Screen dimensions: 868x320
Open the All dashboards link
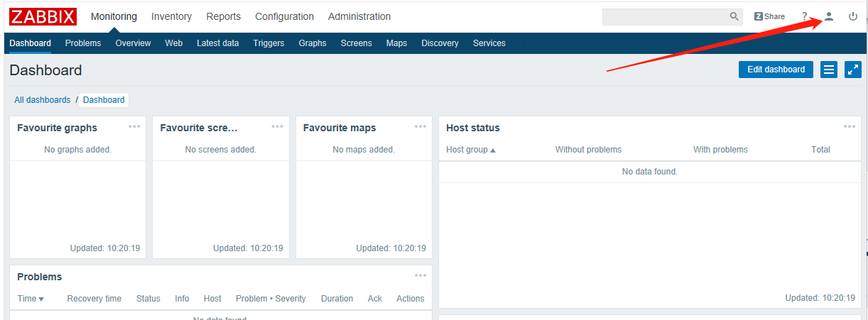click(43, 100)
